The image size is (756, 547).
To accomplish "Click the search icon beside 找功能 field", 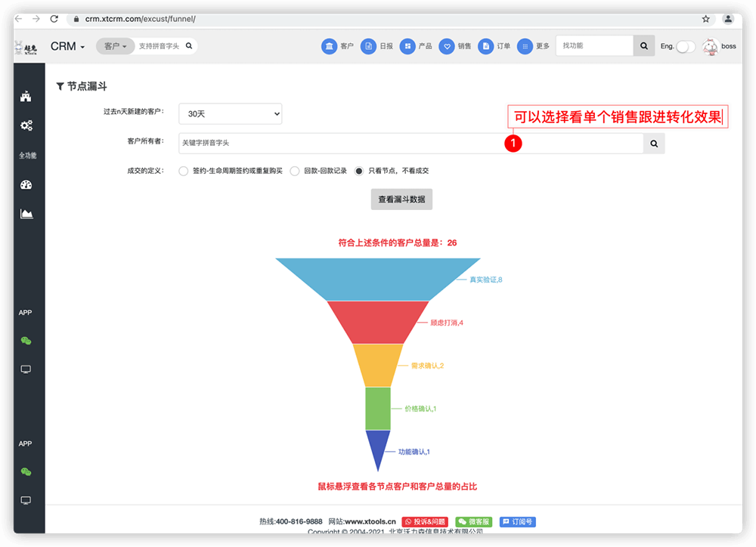I will pyautogui.click(x=643, y=46).
